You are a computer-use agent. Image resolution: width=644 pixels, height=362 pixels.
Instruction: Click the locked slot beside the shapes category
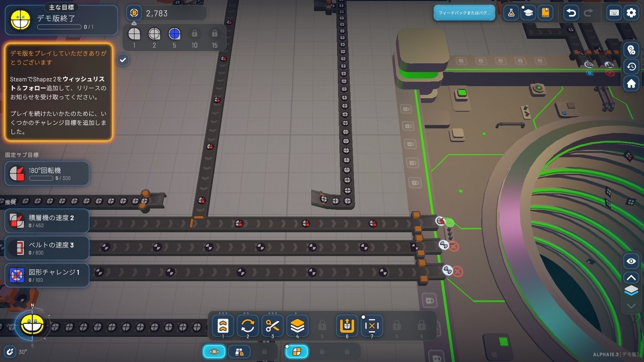coord(322,351)
